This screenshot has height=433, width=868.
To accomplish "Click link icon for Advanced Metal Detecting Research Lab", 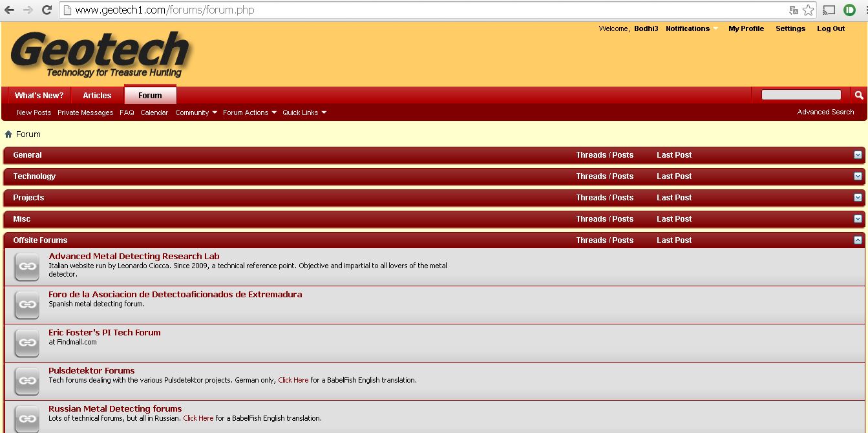I will click(27, 266).
